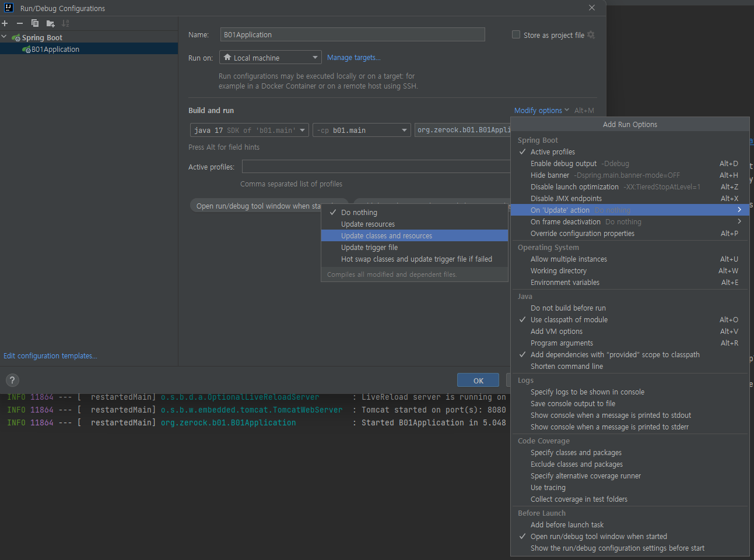Click the TomcatWebServer logger name in console
The image size is (754, 560).
(252, 410)
